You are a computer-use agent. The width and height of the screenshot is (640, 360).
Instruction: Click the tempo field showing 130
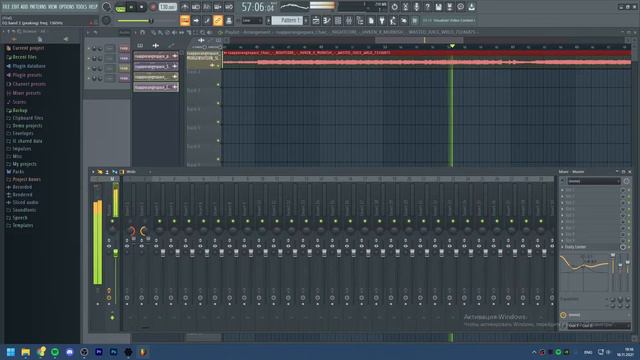167,7
